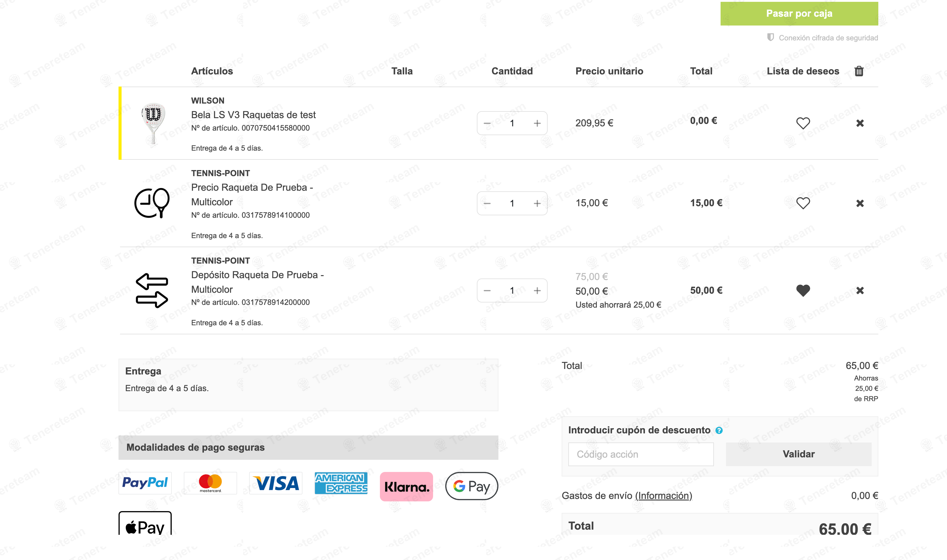Remove Precio Raqueta De Prueba item
Viewport: 947px width, 560px height.
[860, 203]
